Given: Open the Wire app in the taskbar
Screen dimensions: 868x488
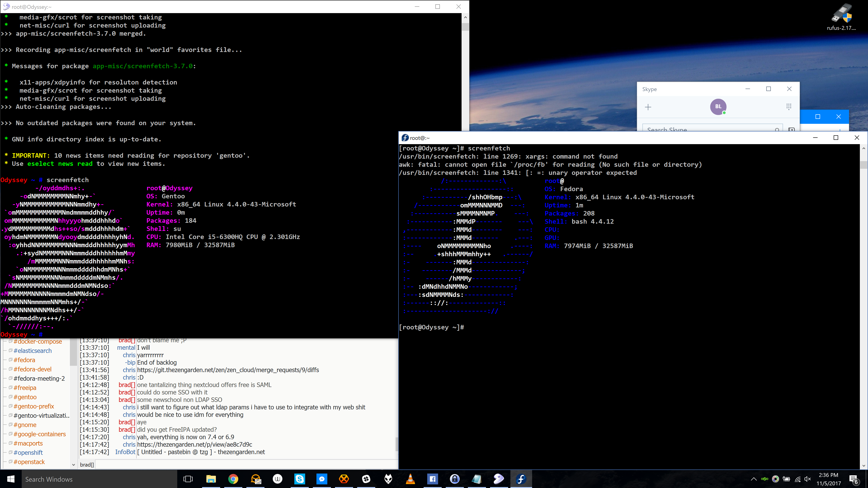Looking at the screenshot, I should tap(278, 479).
